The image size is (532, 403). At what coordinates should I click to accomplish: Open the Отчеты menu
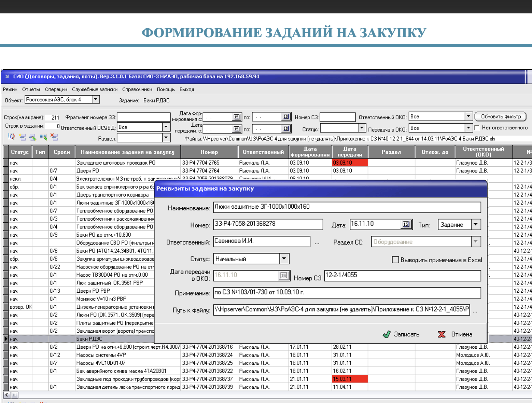pyautogui.click(x=31, y=89)
